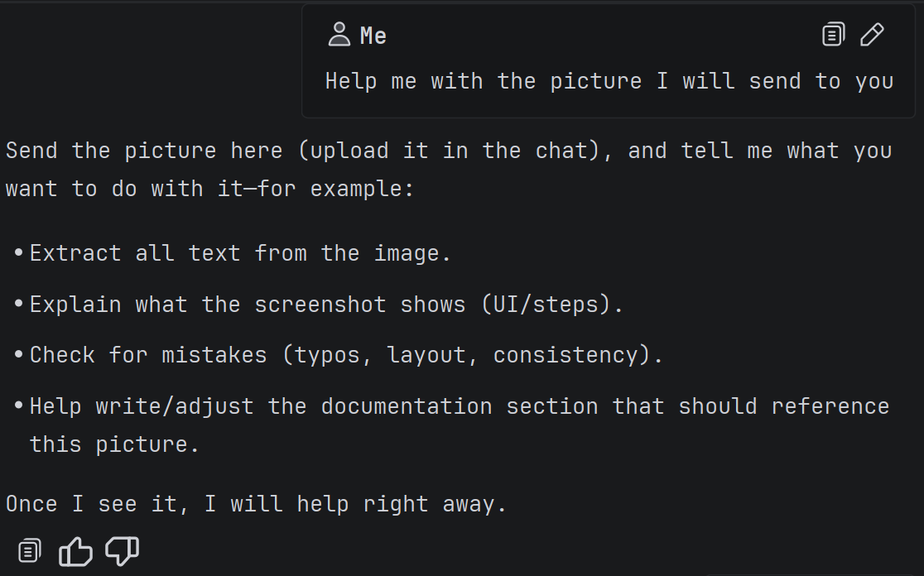The width and height of the screenshot is (924, 576).
Task: Click the "this picture." continuation line
Action: [x=114, y=444]
